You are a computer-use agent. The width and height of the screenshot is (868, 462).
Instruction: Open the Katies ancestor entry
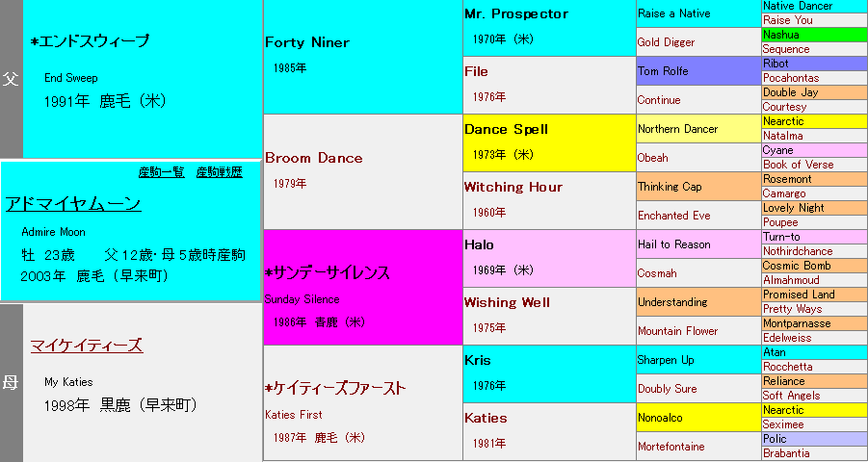click(486, 418)
